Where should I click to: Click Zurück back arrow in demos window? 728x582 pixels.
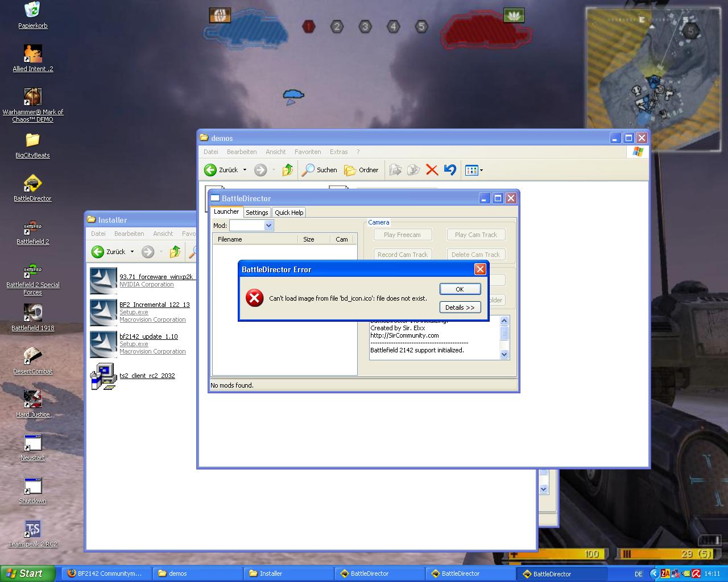click(x=221, y=169)
